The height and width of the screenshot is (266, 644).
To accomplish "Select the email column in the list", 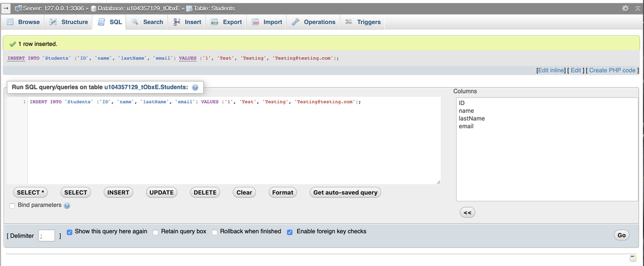I will [x=466, y=126].
